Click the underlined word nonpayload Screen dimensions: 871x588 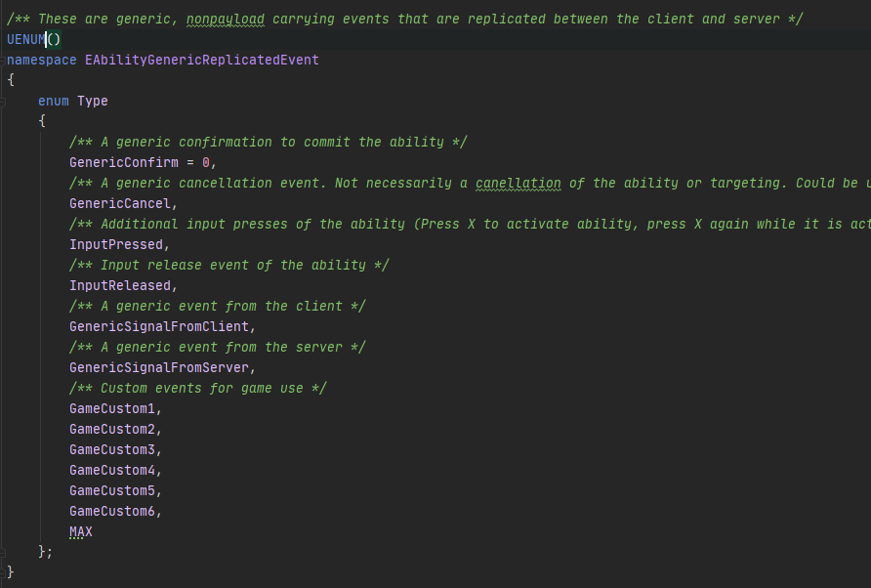point(226,19)
